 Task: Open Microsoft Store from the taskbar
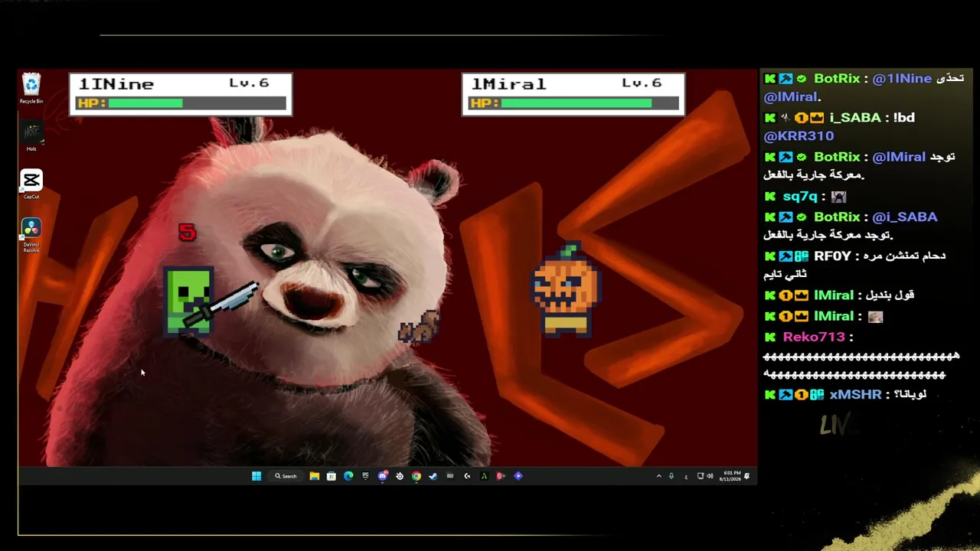click(332, 476)
